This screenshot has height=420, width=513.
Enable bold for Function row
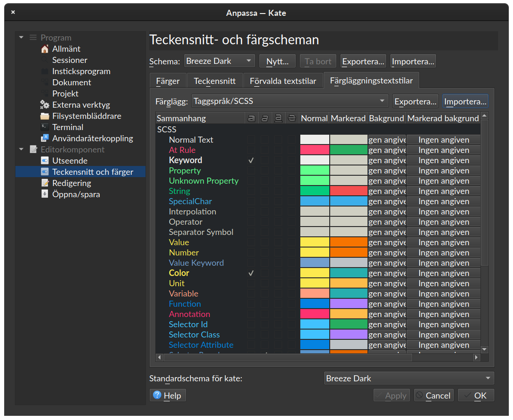[251, 304]
